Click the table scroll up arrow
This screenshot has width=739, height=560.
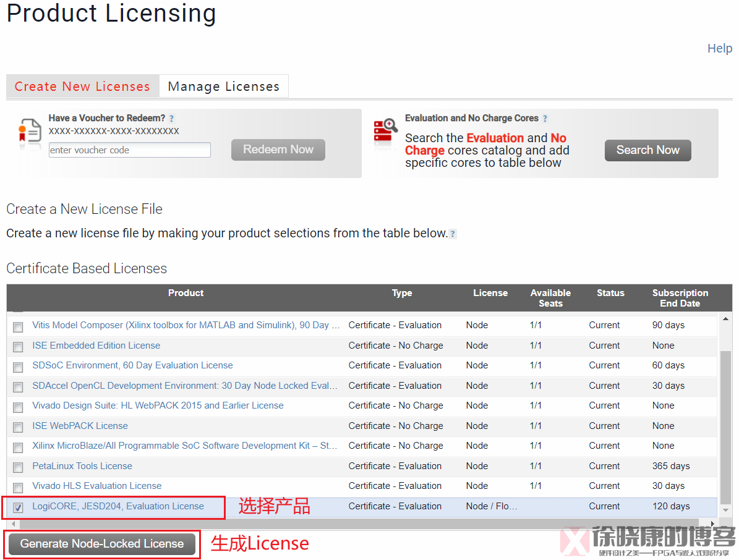[x=726, y=319]
